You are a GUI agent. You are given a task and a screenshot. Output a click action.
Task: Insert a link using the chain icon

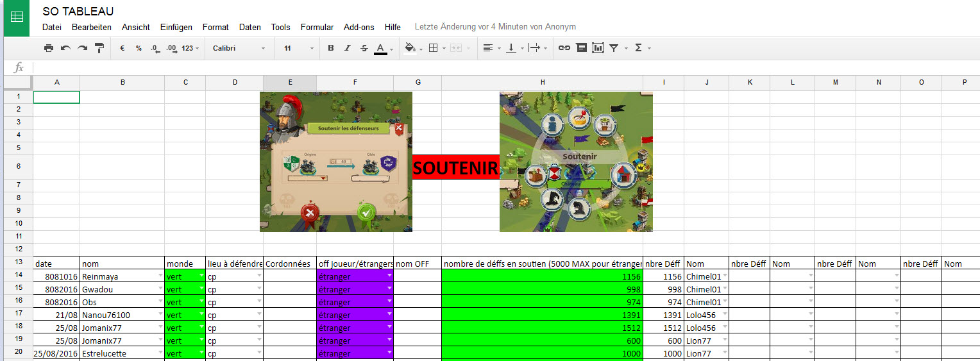pyautogui.click(x=564, y=48)
